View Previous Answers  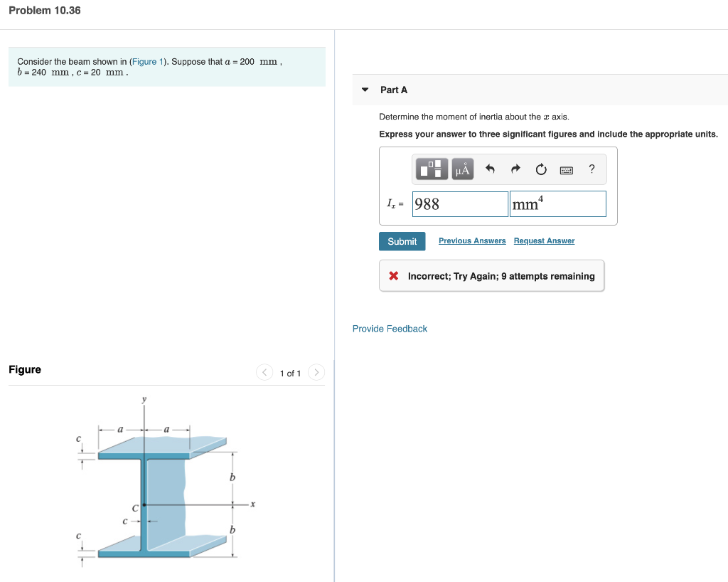pos(471,240)
